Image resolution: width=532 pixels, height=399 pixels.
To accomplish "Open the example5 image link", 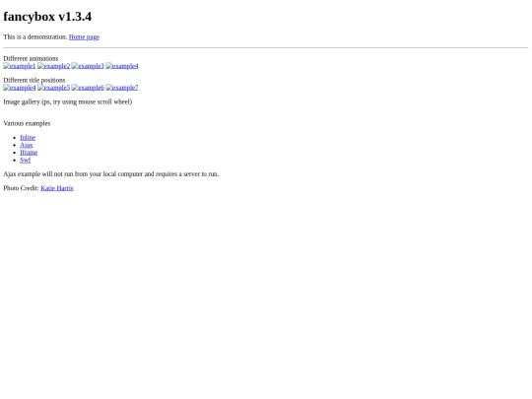I will [53, 88].
